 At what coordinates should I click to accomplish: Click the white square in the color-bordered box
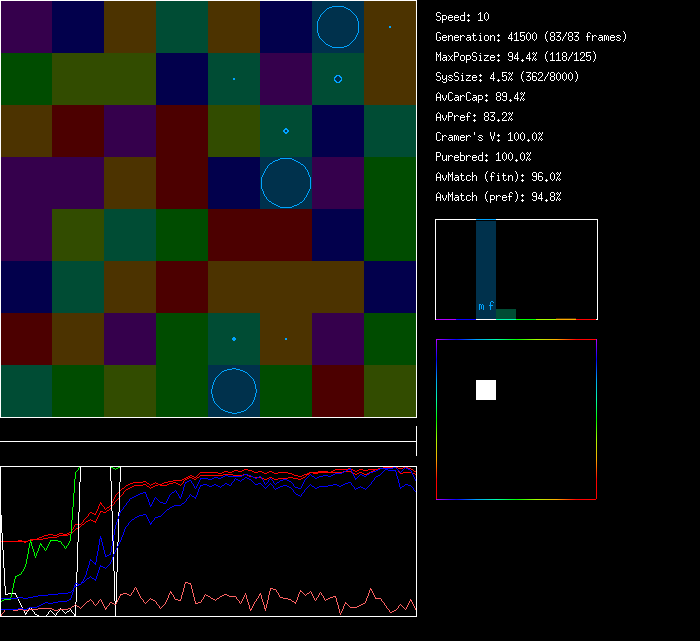click(x=486, y=390)
